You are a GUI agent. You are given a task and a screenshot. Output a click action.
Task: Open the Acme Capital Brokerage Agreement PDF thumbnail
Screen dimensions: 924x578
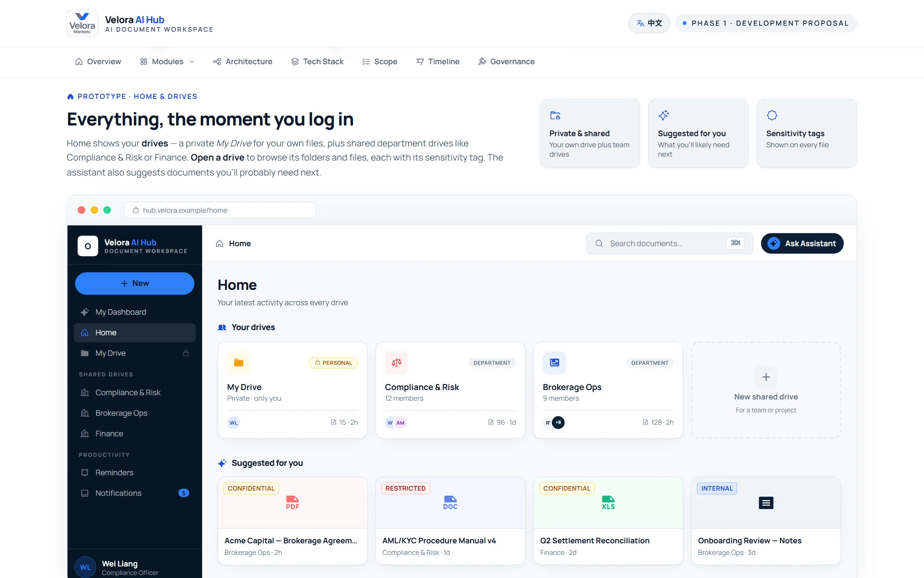(x=293, y=503)
